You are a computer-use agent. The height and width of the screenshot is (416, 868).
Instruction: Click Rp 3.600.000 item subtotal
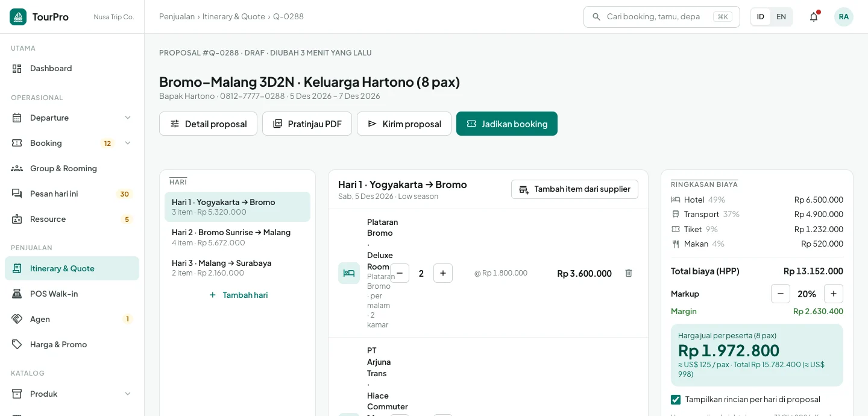[584, 273]
